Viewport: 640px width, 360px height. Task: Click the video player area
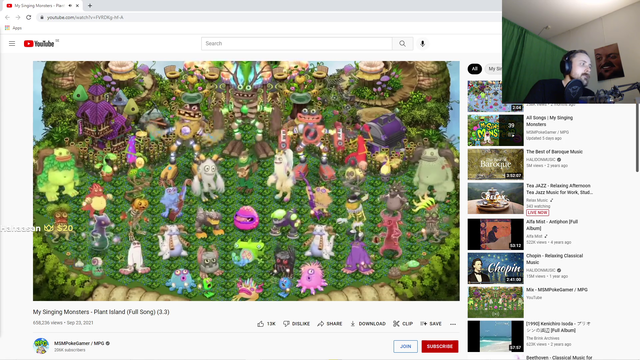click(x=246, y=181)
